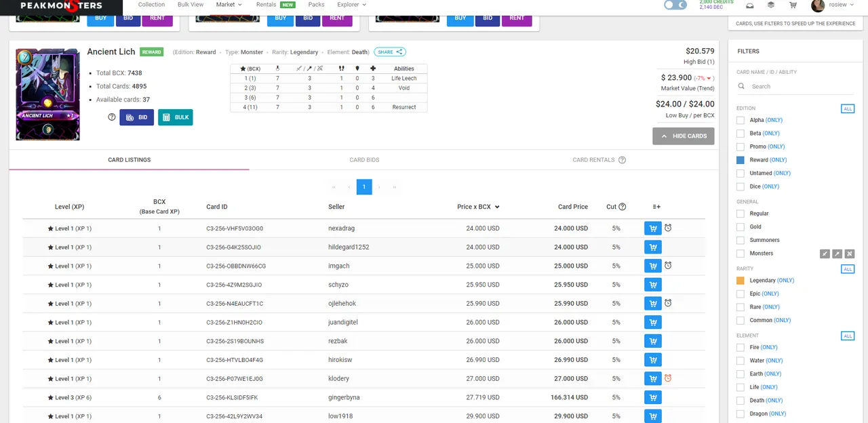Add schyzo's listing to cart
Image resolution: width=868 pixels, height=423 pixels.
(652, 285)
